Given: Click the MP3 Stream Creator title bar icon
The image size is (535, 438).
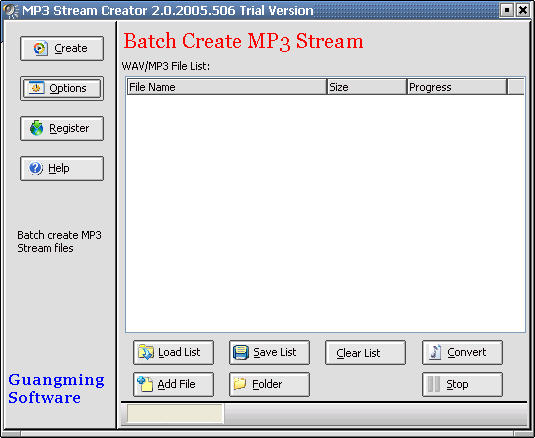Looking at the screenshot, I should [10, 10].
